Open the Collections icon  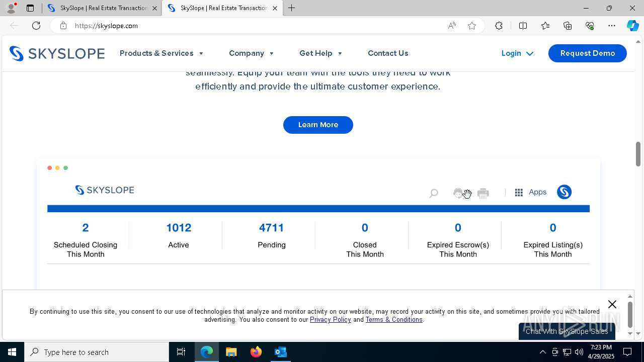click(568, 26)
